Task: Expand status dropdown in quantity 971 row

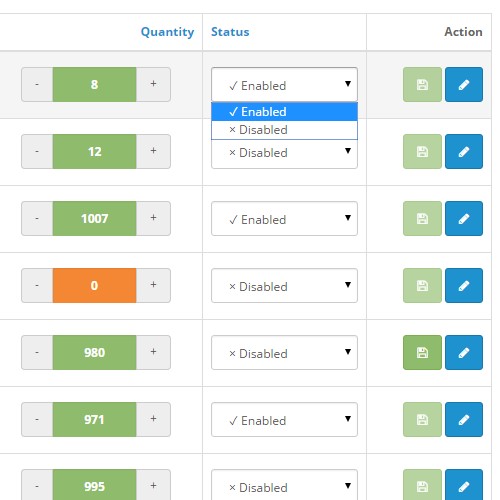Action: tap(284, 419)
